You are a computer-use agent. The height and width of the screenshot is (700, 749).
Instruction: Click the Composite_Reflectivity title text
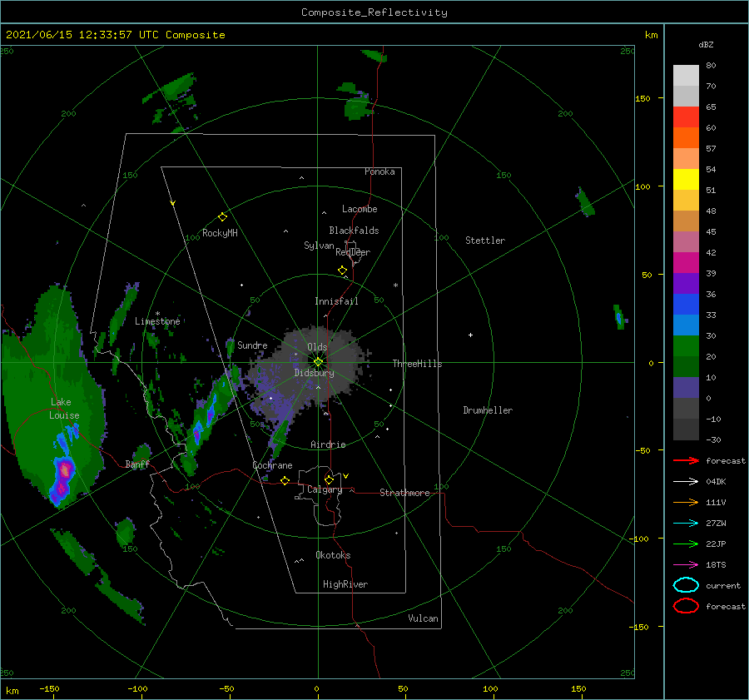pyautogui.click(x=374, y=12)
